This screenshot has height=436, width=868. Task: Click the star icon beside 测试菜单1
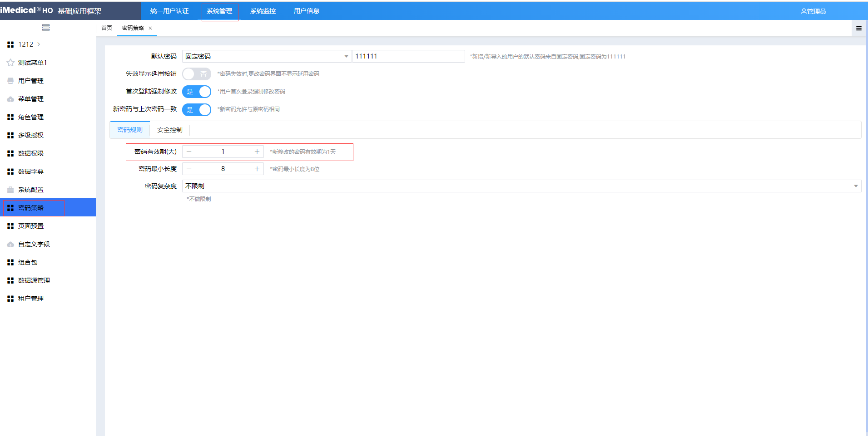[10, 63]
